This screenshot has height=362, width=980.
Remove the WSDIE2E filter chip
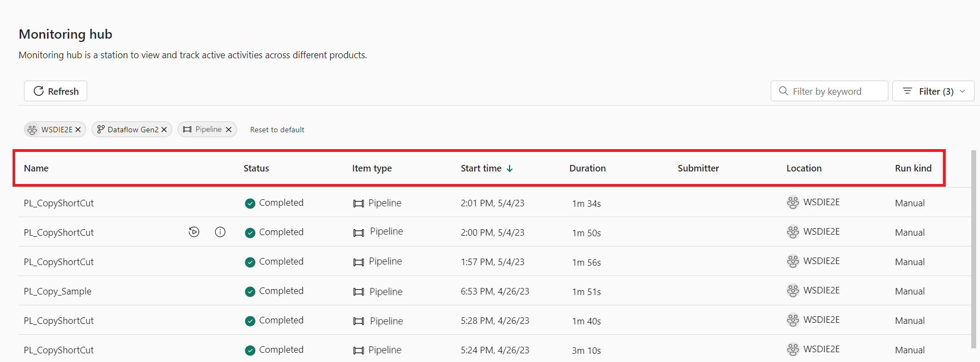pos(78,130)
